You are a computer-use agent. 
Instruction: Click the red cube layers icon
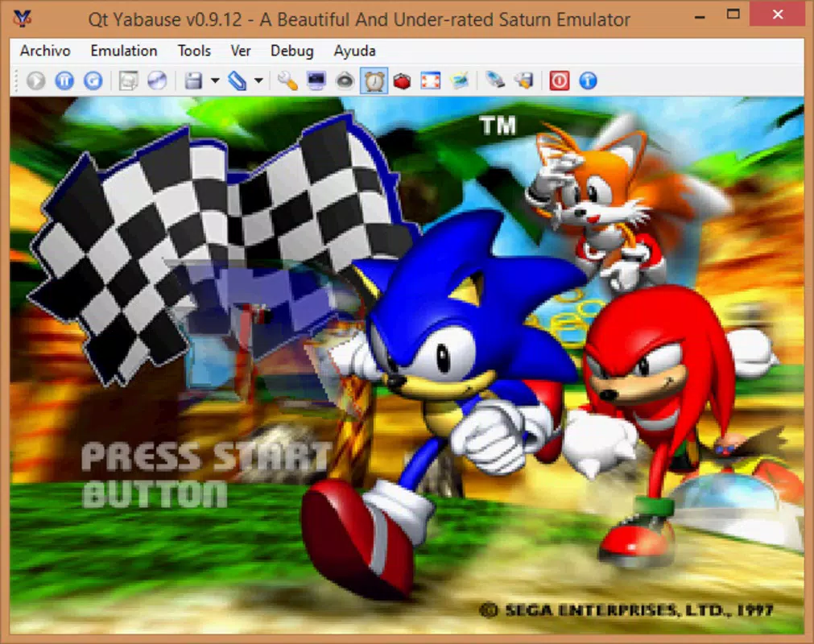click(x=403, y=81)
